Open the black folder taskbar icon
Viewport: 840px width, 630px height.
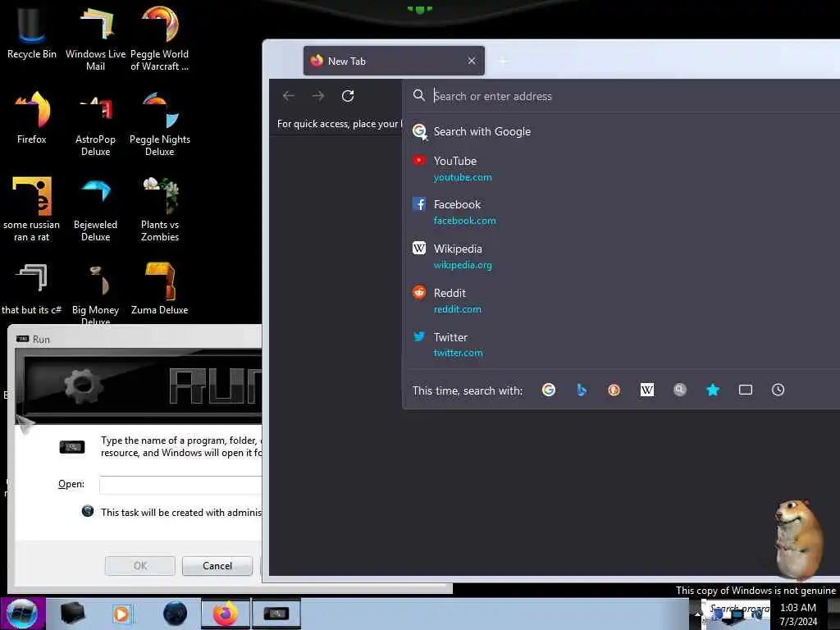click(72, 614)
